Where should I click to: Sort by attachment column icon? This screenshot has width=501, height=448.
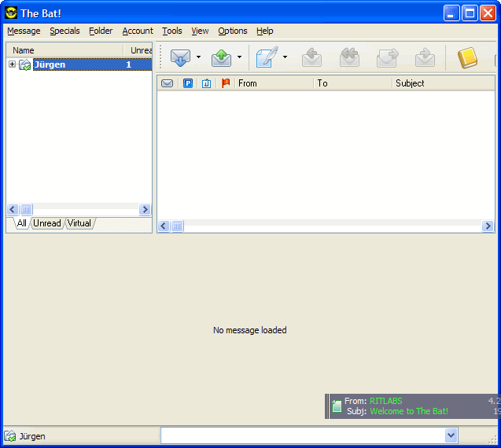point(206,83)
